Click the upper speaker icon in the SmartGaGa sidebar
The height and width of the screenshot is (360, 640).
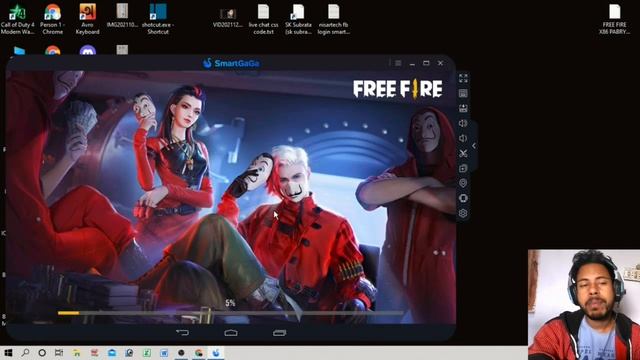[463, 123]
